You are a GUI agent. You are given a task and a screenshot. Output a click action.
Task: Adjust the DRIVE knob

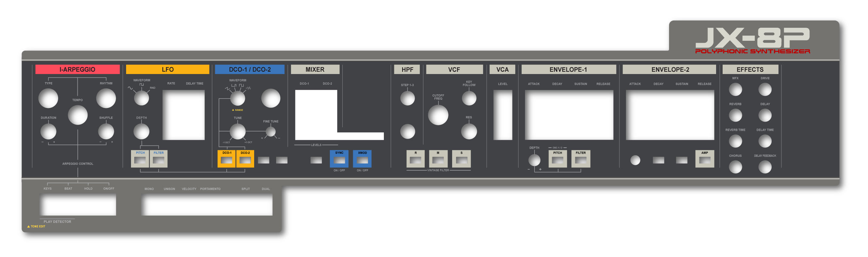point(765,89)
